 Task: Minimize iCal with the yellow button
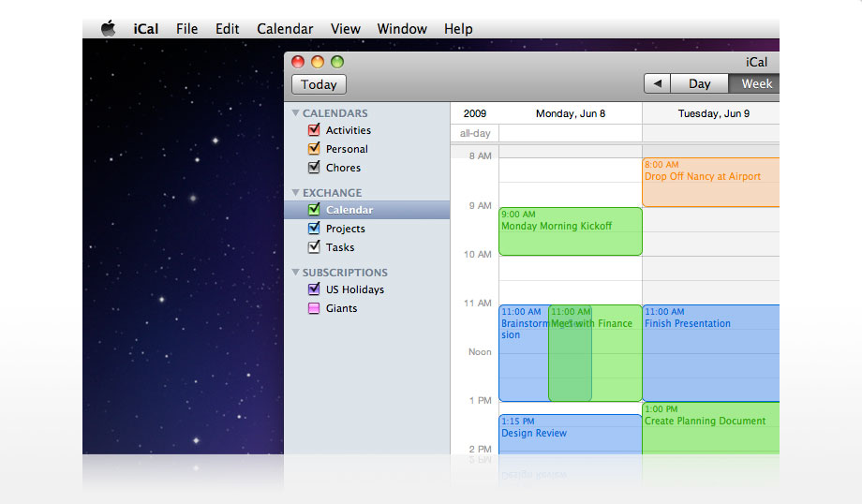(x=318, y=62)
